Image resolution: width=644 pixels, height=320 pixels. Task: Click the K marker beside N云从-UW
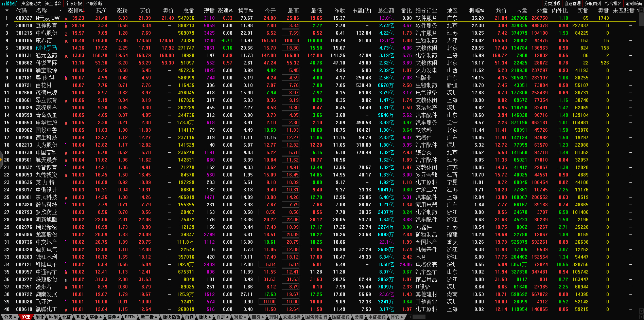pos(66,19)
